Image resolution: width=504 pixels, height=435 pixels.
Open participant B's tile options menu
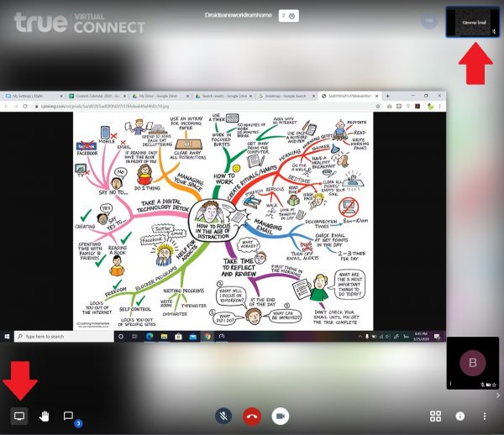(x=451, y=384)
